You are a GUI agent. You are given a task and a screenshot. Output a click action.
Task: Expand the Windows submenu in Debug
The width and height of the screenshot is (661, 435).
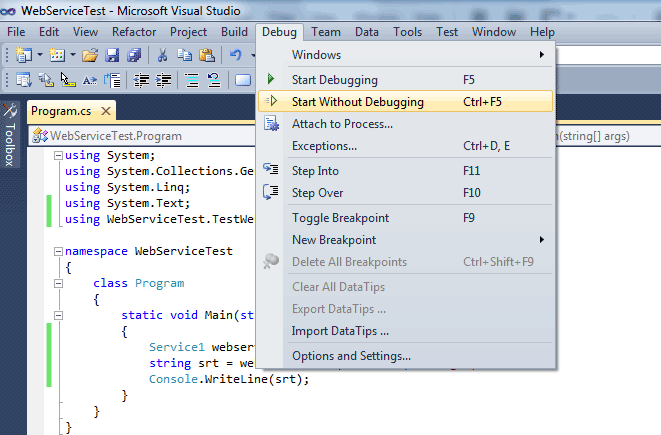click(406, 55)
